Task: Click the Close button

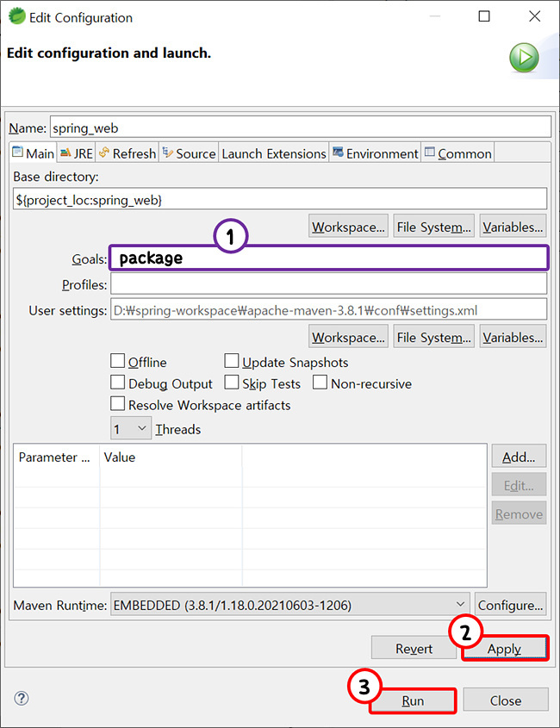Action: click(x=506, y=700)
